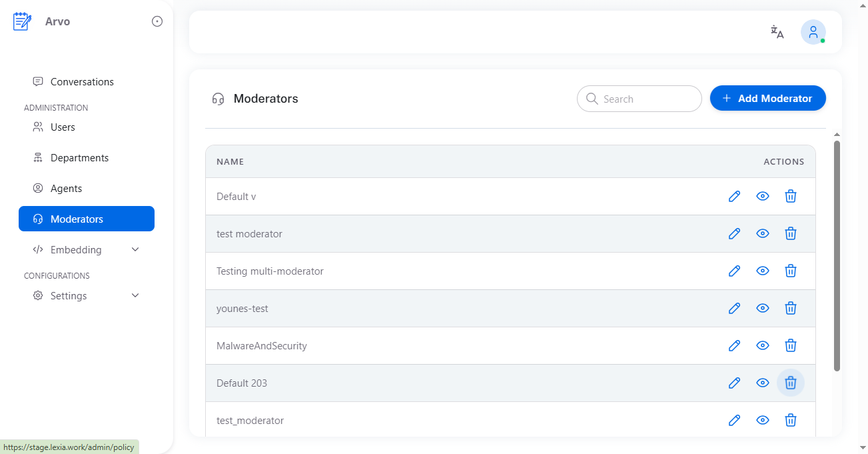Open the Conversations panel via its chat icon
This screenshot has width=868, height=454.
[37, 81]
